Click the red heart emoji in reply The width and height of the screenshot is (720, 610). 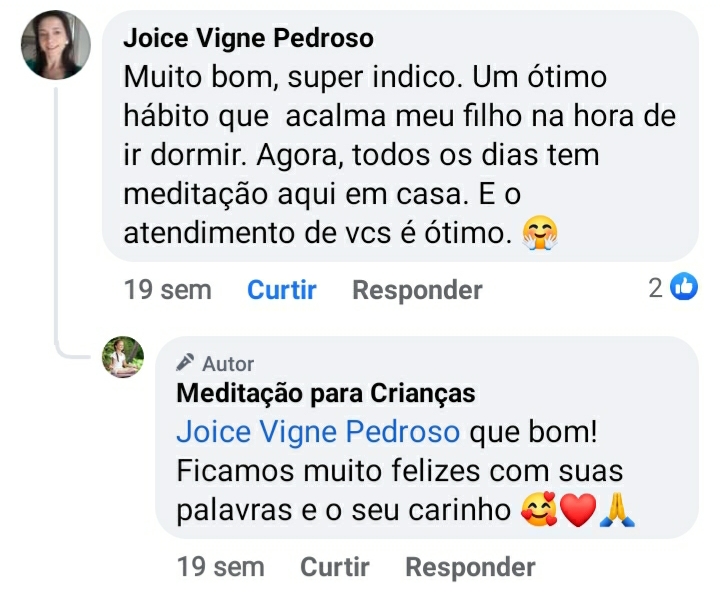(577, 510)
